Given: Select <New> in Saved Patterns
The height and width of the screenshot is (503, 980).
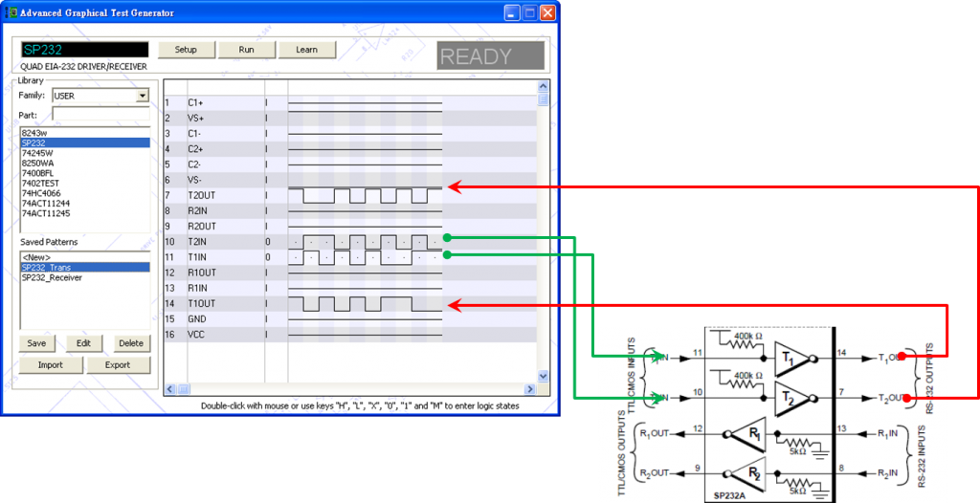Looking at the screenshot, I should pyautogui.click(x=85, y=257).
